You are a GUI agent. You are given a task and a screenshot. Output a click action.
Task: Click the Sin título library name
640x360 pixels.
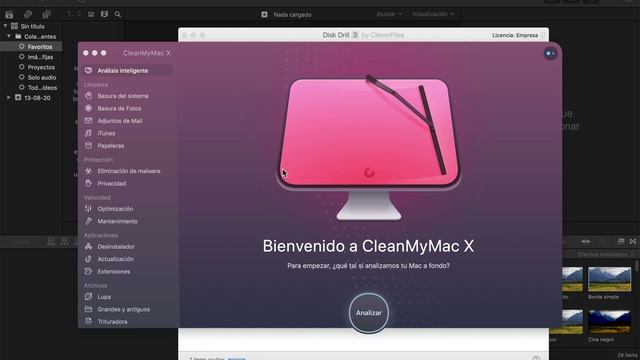pos(32,26)
